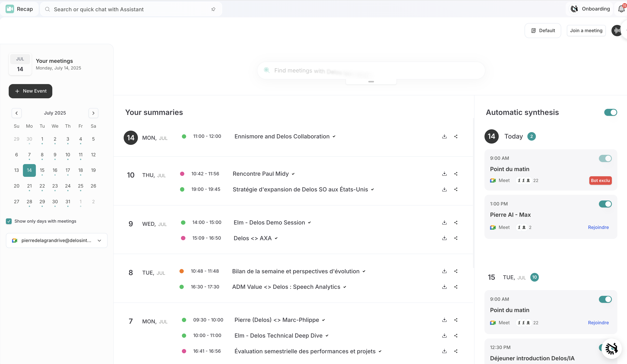
Task: Download Évaluation semestrielle des performances summary
Action: pyautogui.click(x=444, y=351)
